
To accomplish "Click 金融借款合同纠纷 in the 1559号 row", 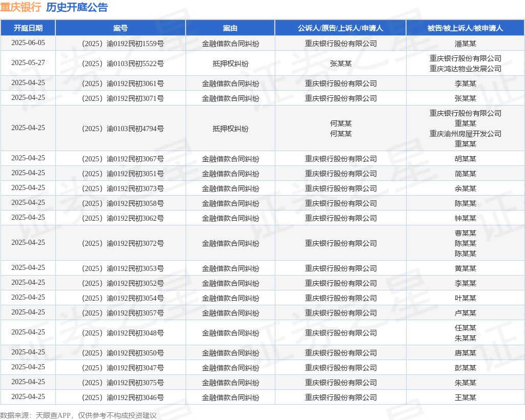I will 230,44.
